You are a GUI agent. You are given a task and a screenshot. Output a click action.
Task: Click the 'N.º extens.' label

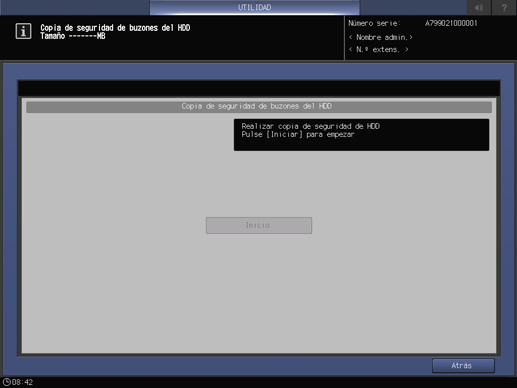379,50
